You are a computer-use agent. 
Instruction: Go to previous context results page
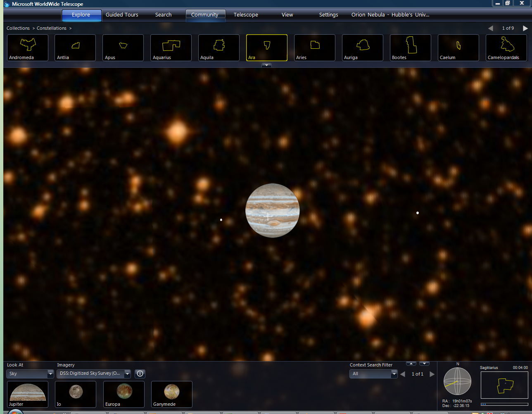click(403, 374)
